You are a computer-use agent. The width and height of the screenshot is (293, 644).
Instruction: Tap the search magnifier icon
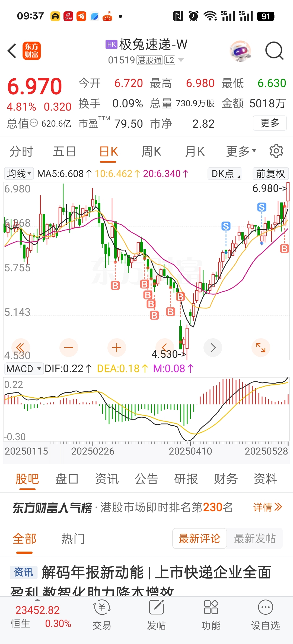tap(274, 51)
